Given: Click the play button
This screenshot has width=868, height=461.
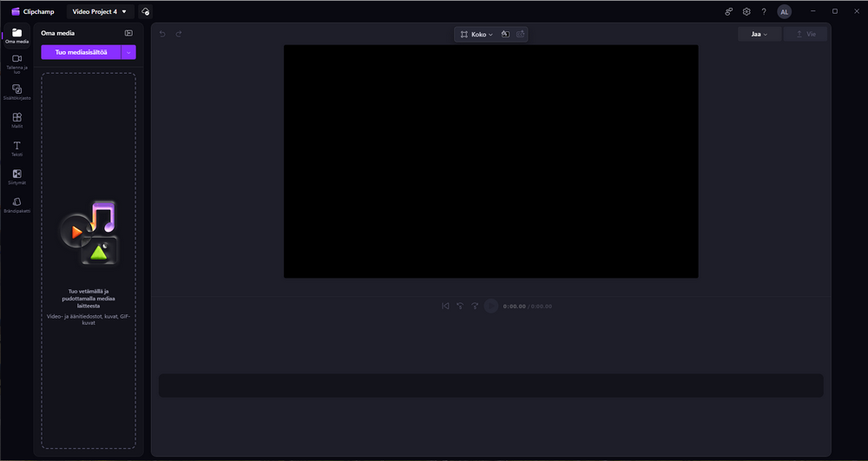Looking at the screenshot, I should 491,306.
